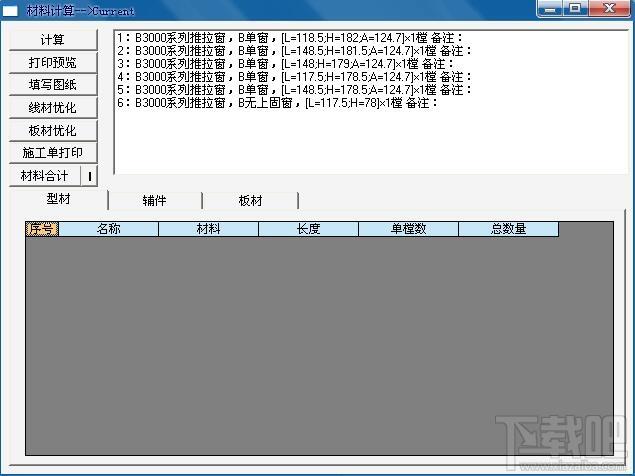The width and height of the screenshot is (635, 476).
Task: Click the 计算 button
Action: (x=53, y=40)
